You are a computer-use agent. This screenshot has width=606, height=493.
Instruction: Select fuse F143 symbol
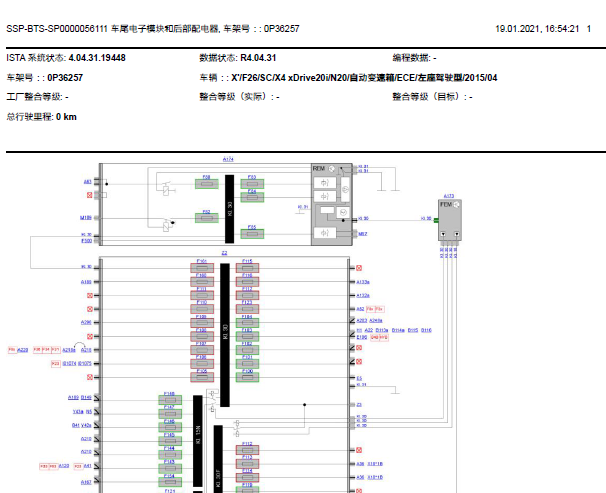click(x=170, y=468)
